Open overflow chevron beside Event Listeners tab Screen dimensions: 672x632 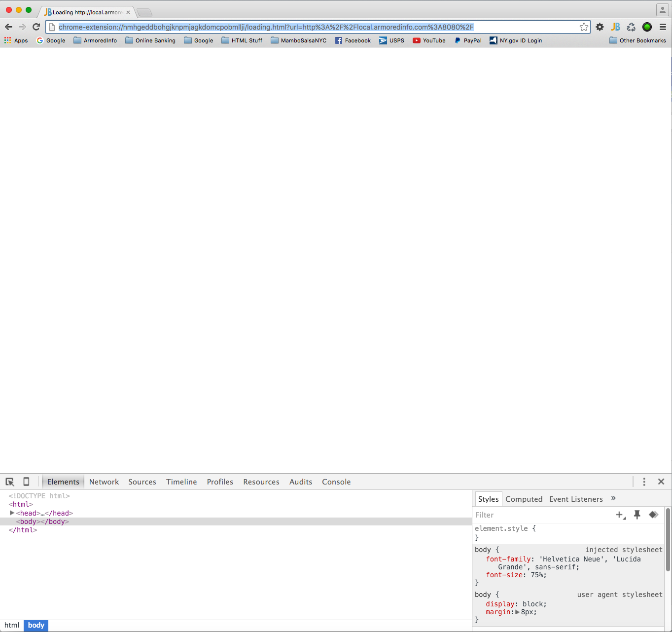tap(613, 498)
